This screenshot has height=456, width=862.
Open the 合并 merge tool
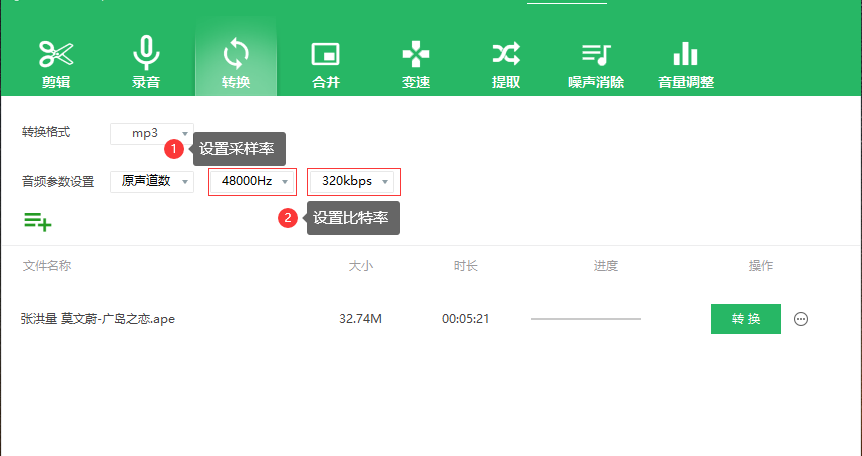pyautogui.click(x=326, y=64)
